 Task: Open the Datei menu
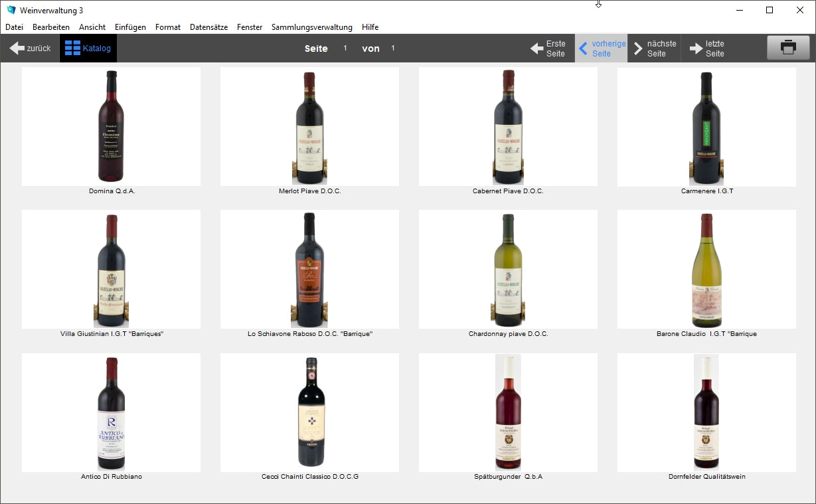(x=14, y=27)
